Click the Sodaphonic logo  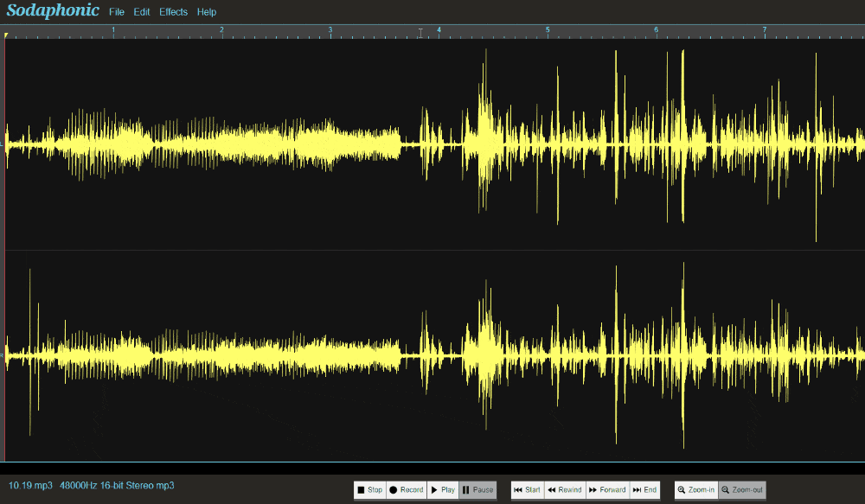click(x=53, y=11)
